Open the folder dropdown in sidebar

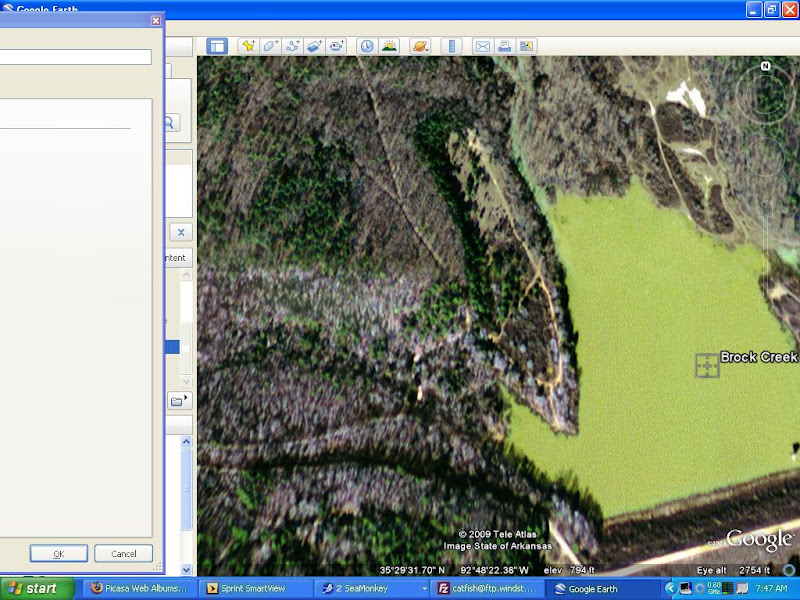180,401
